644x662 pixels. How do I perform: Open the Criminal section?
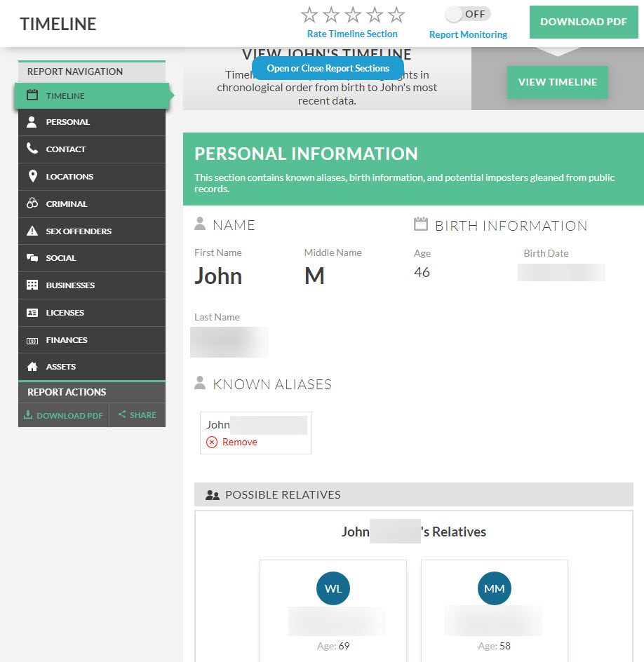92,204
